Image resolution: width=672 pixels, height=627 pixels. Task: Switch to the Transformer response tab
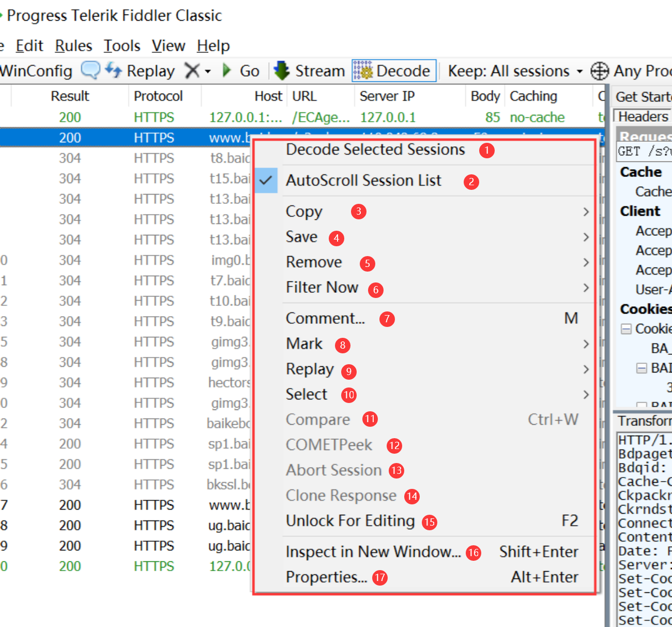[644, 421]
